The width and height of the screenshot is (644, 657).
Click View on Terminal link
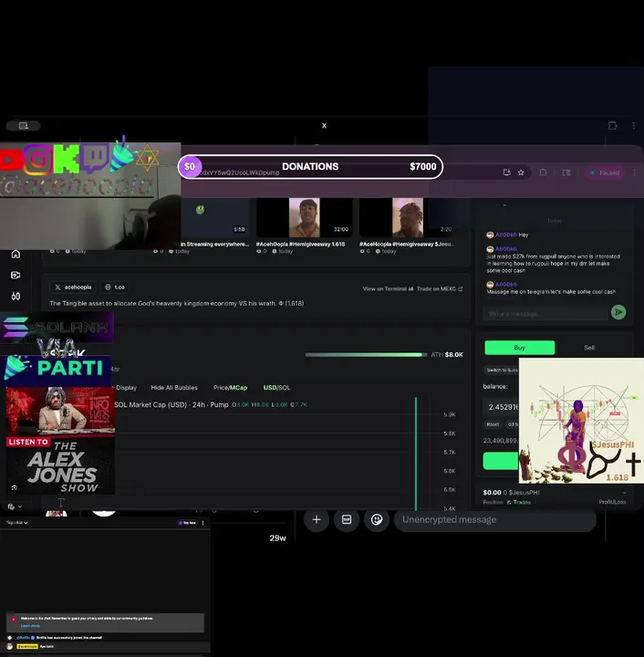point(388,288)
